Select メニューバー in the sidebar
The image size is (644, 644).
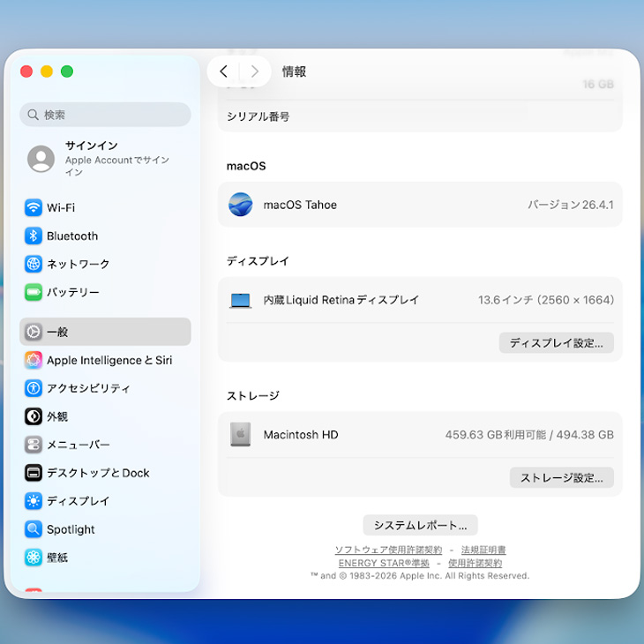click(78, 445)
